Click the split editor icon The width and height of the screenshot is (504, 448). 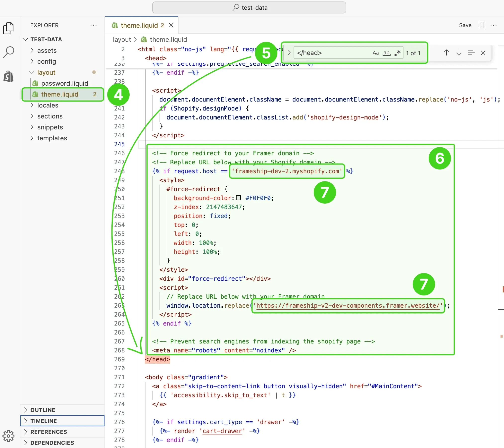pyautogui.click(x=481, y=25)
